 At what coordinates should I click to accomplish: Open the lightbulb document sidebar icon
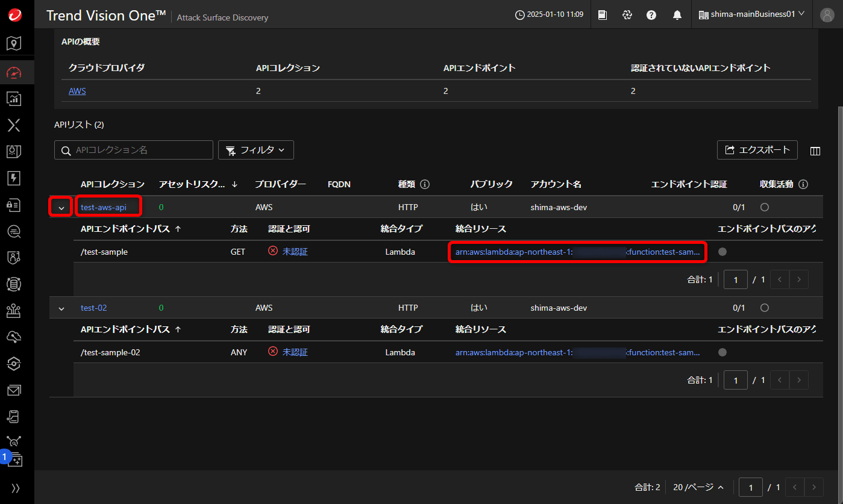point(14,151)
